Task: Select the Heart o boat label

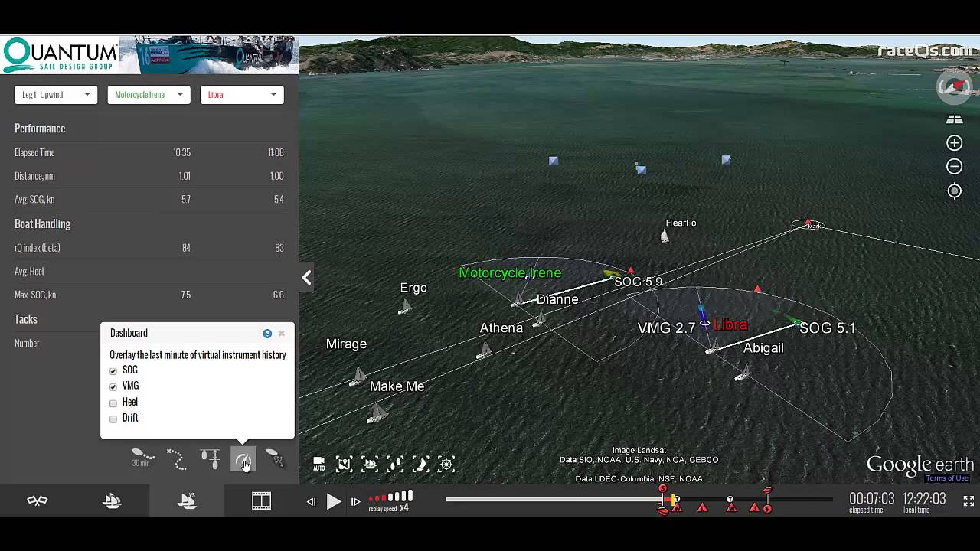Action: pyautogui.click(x=681, y=223)
